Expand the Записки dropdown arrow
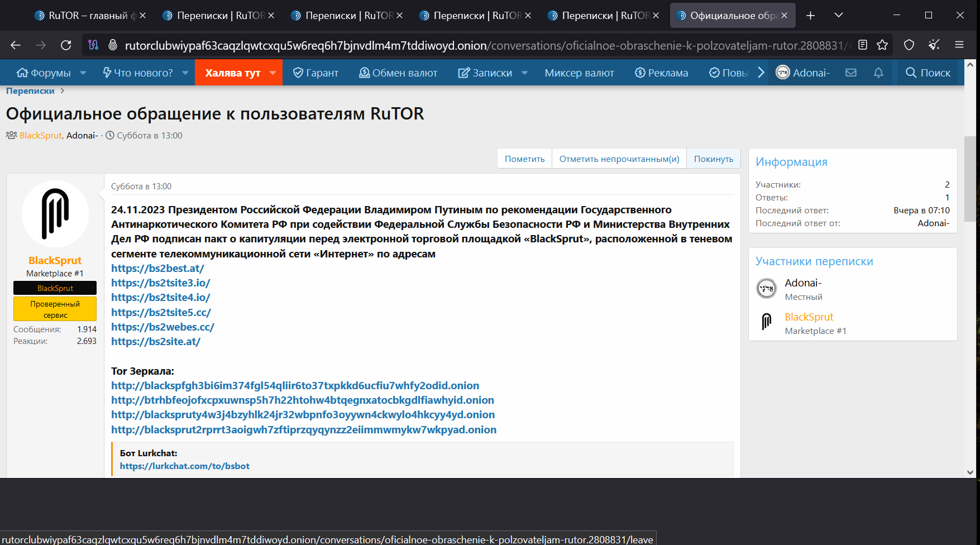 [525, 73]
